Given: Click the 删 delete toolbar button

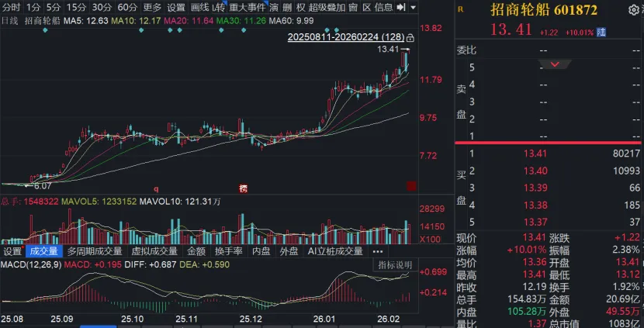Looking at the screenshot, I should point(288,7).
